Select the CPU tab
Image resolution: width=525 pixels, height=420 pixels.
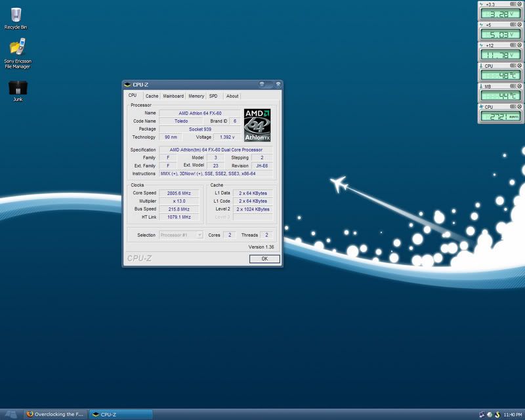(x=133, y=95)
